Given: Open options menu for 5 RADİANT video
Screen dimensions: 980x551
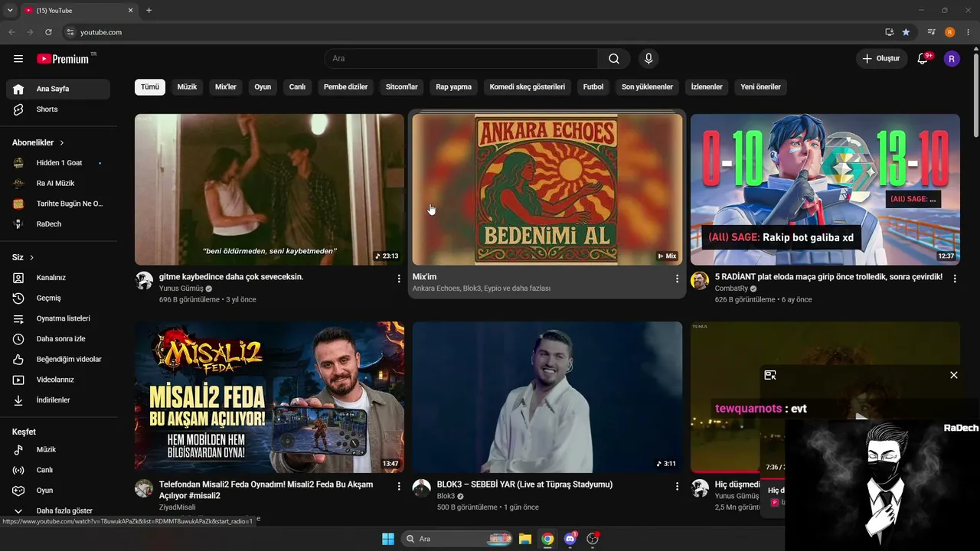Looking at the screenshot, I should [x=955, y=279].
